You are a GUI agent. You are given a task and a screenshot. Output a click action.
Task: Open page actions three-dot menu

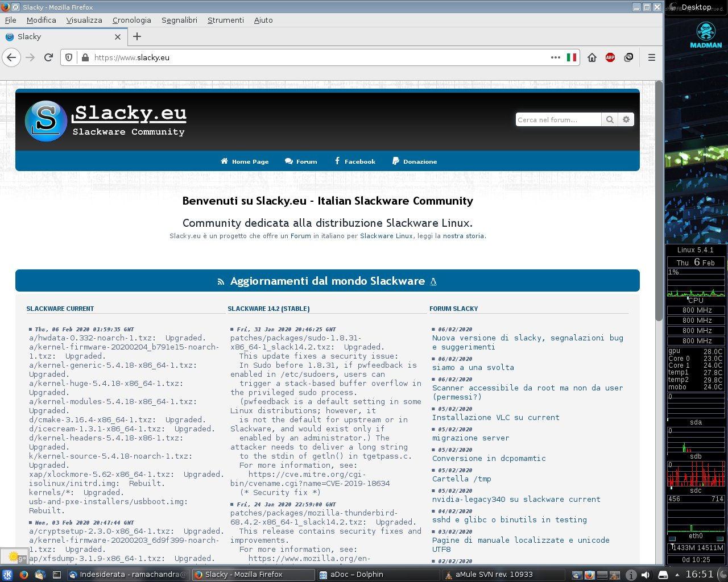(556, 57)
